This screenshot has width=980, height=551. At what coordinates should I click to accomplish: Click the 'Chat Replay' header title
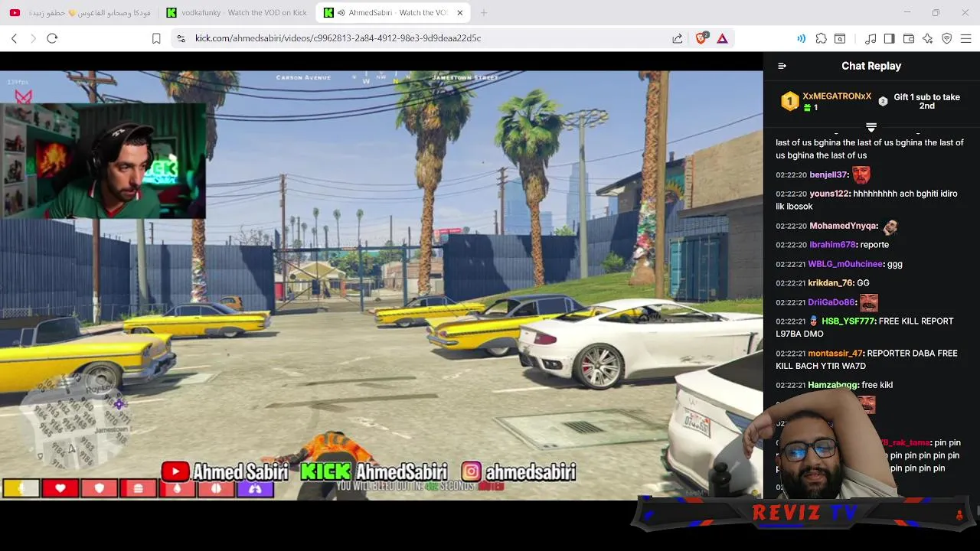pyautogui.click(x=871, y=66)
